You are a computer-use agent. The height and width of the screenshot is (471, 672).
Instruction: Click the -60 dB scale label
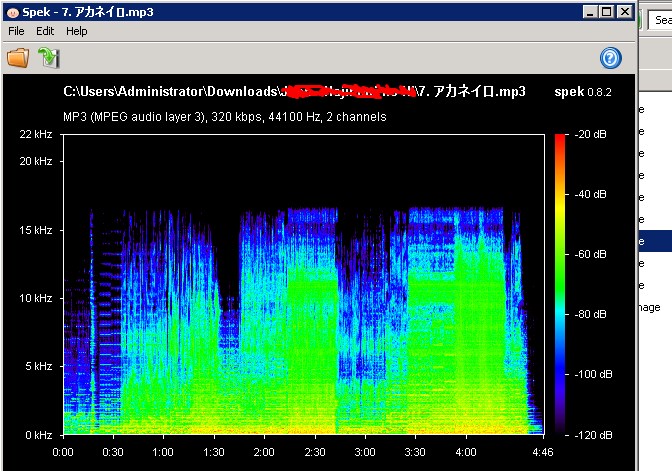pos(590,254)
